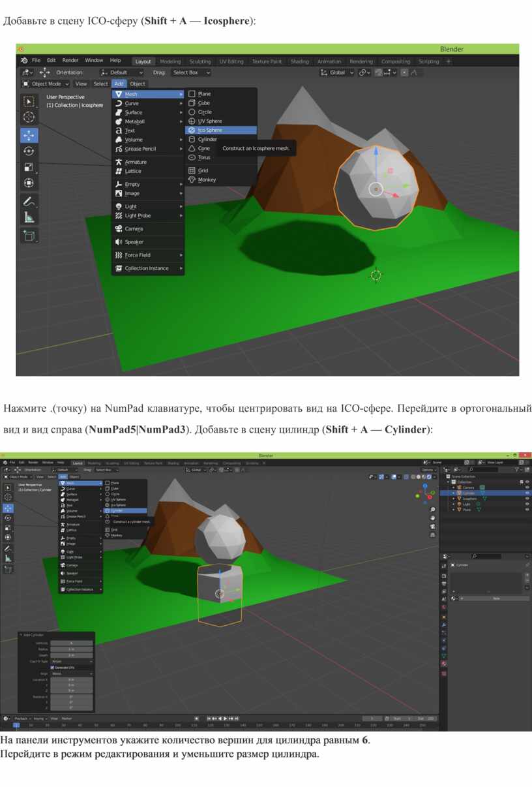Click the Depth value field in Add Cylinder
This screenshot has width=532, height=787.
pos(72,655)
